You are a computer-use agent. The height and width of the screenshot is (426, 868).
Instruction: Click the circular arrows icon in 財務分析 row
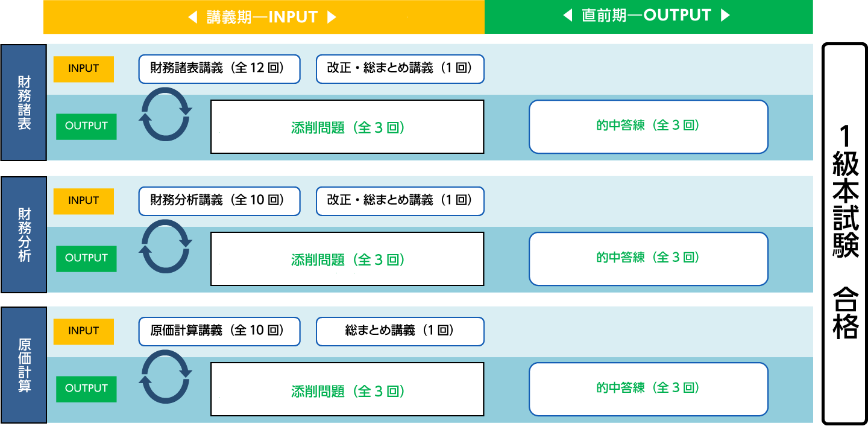pos(165,246)
